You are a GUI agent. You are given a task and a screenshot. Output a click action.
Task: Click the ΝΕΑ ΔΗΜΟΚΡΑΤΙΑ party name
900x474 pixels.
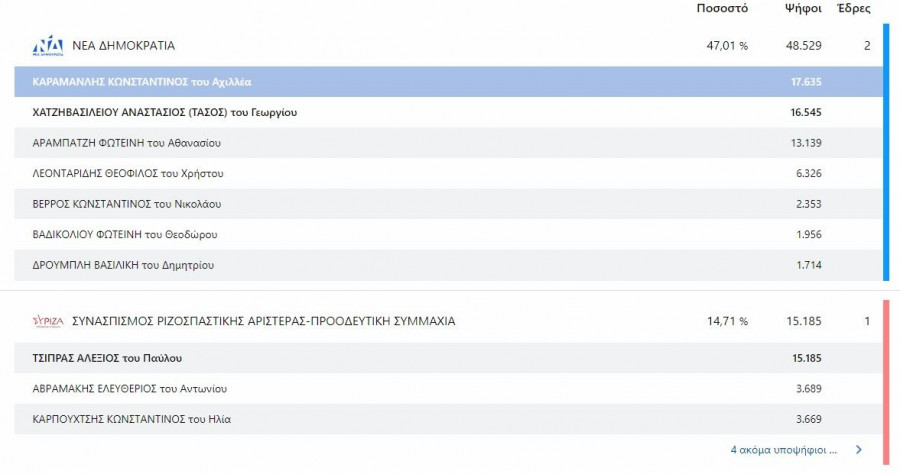[x=124, y=46]
